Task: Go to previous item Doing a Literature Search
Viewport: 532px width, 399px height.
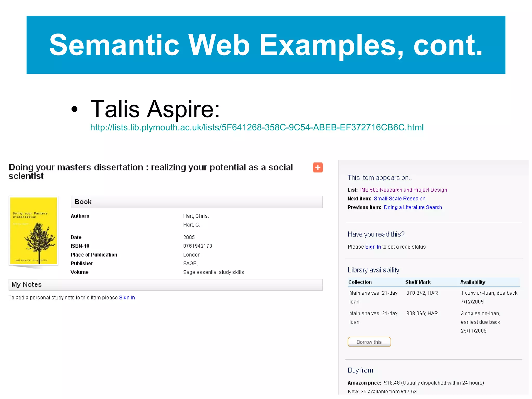Action: click(413, 207)
